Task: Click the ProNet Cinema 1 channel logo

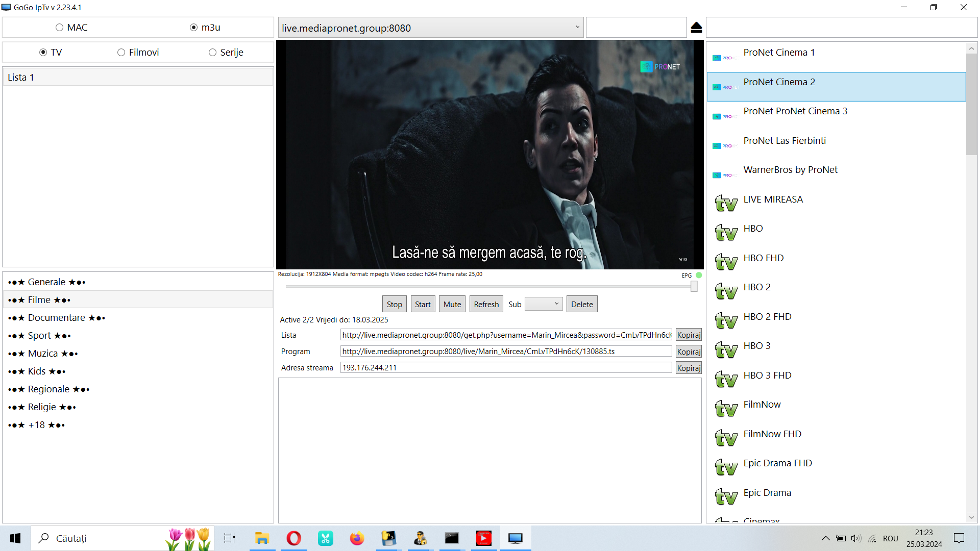Action: [725, 58]
